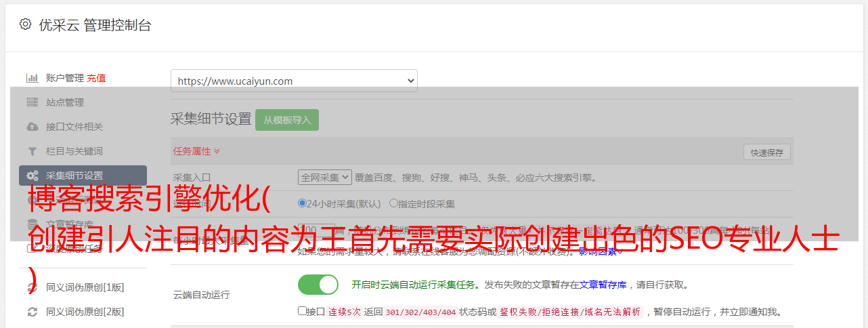Image resolution: width=868 pixels, height=328 pixels.
Task: Click the 采集细节设置 page heading
Action: [x=211, y=119]
